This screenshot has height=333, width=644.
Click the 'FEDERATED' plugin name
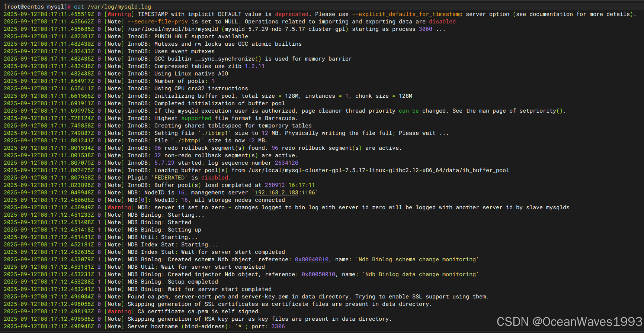coord(169,178)
